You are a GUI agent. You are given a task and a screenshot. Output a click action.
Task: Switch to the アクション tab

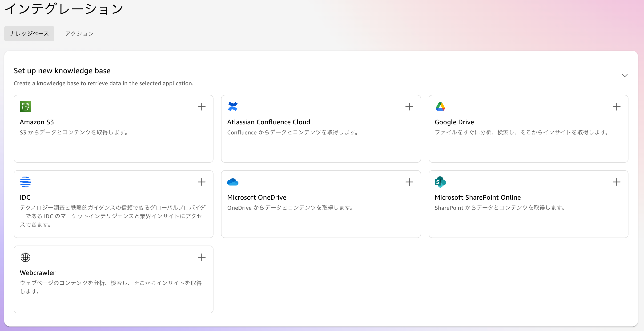point(79,34)
